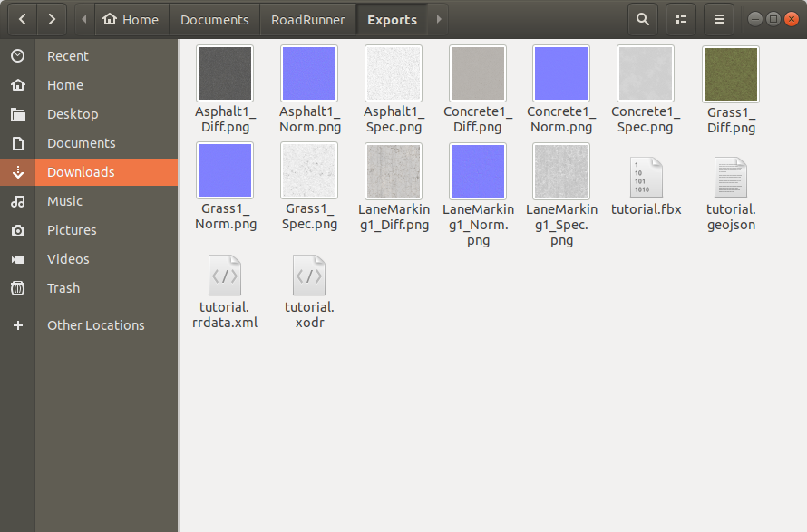The width and height of the screenshot is (807, 532).
Task: Switch to the Documents breadcrumb tab
Action: point(214,18)
